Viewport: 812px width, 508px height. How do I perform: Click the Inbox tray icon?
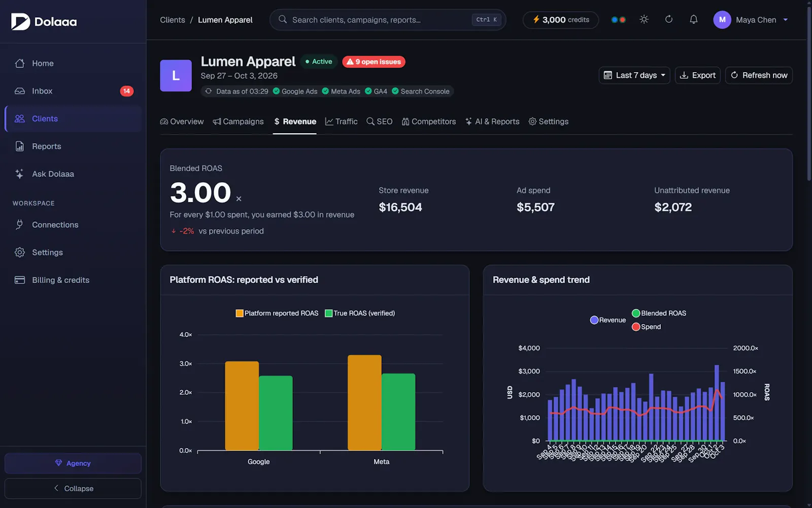coord(20,91)
